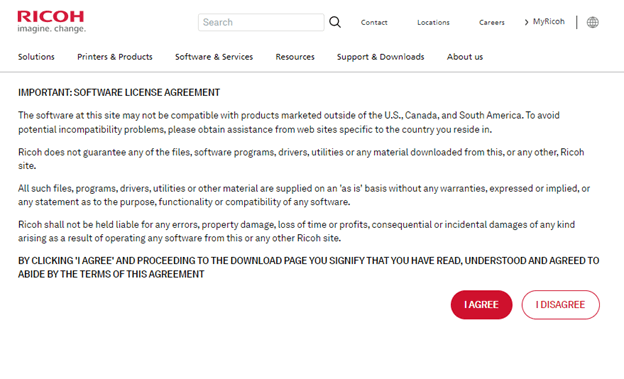624x379 pixels.
Task: Click the paragraph starting 'The software at this site'
Action: 289,122
